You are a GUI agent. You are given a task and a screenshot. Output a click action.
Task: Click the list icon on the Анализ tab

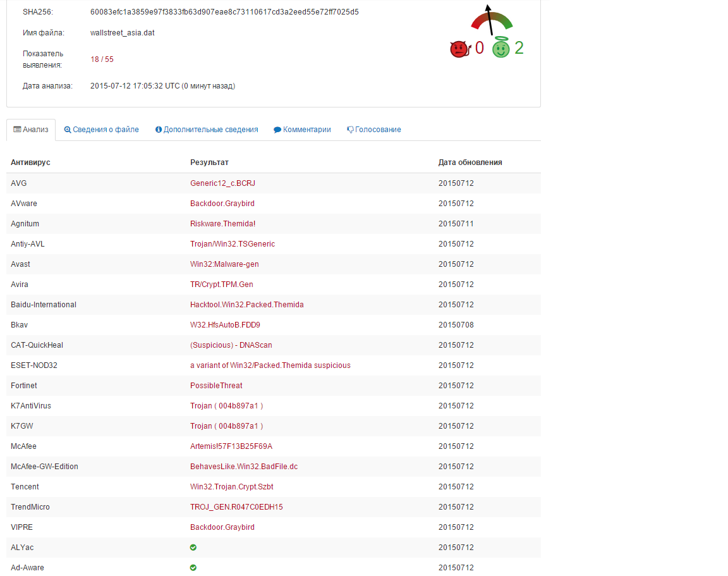pyautogui.click(x=17, y=130)
